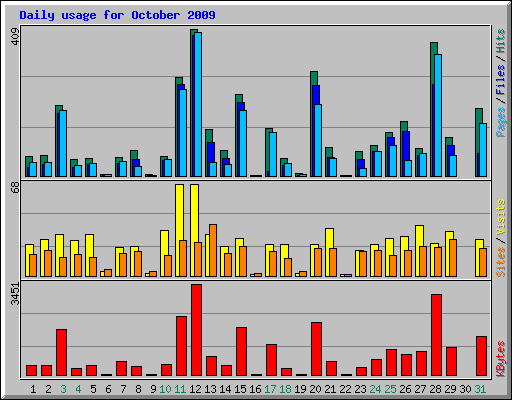512x400 pixels.
Task: Click the red KBytes bar for day 3
Action: pyautogui.click(x=62, y=353)
